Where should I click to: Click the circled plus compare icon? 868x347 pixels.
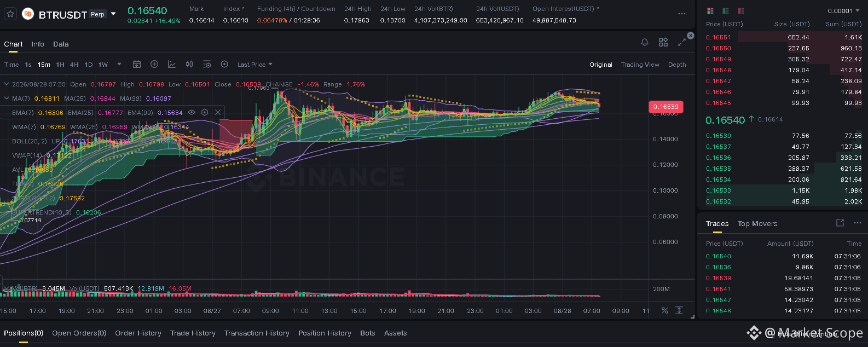click(154, 65)
